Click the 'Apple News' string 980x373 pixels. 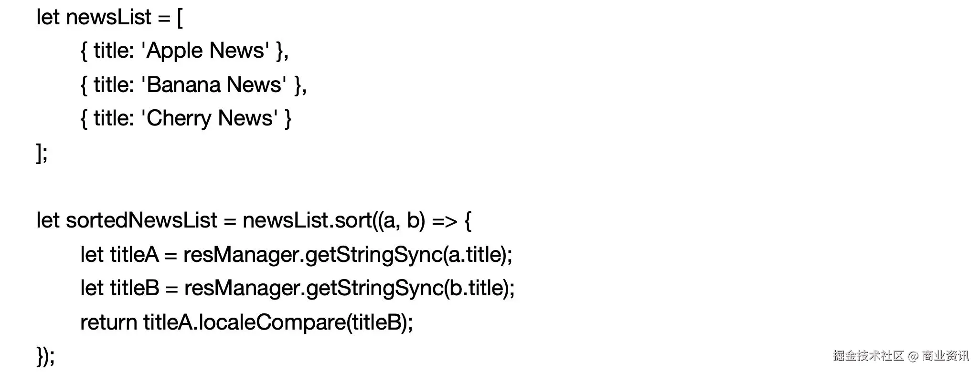click(205, 51)
